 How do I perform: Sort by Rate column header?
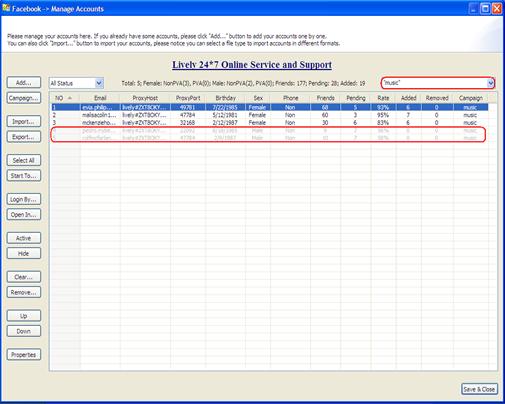pyautogui.click(x=383, y=98)
